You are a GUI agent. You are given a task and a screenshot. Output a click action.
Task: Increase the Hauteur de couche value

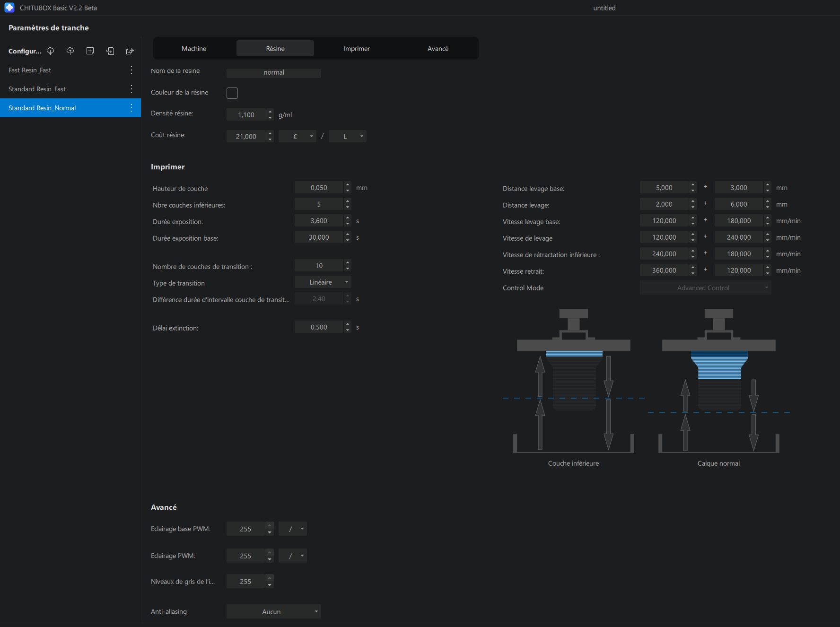tap(348, 185)
